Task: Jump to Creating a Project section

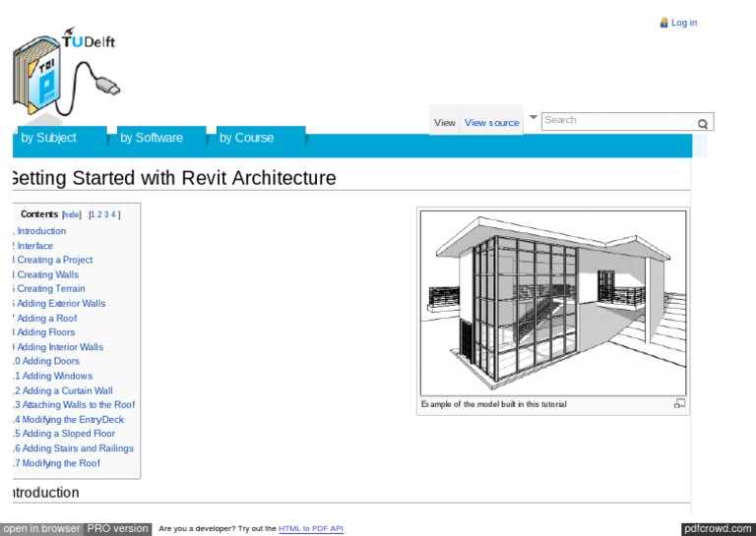Action: (x=54, y=260)
